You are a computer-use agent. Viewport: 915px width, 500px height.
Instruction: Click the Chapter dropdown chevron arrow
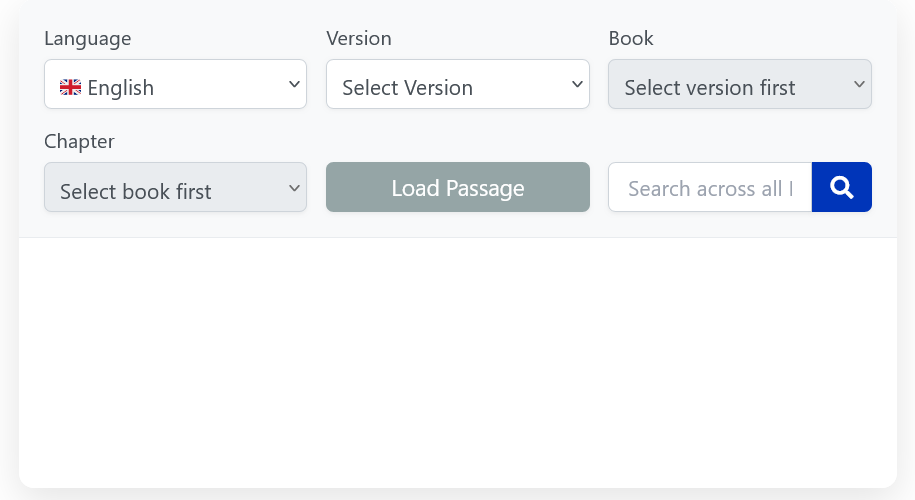coord(294,188)
